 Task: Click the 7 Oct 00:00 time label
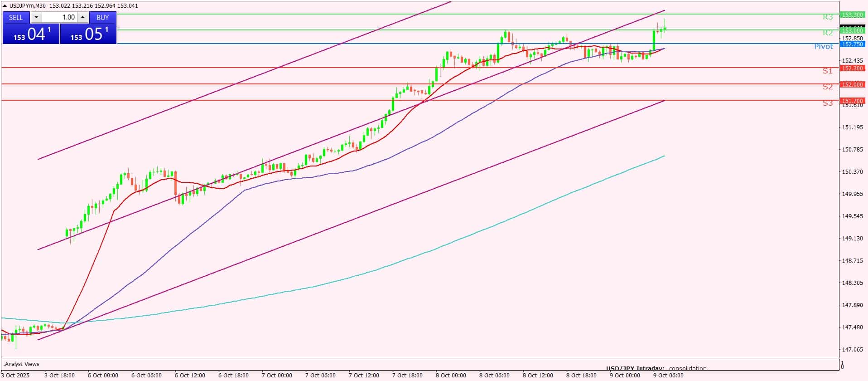click(x=277, y=375)
